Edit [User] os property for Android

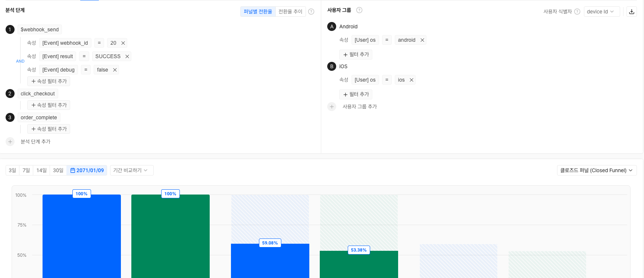pyautogui.click(x=365, y=40)
